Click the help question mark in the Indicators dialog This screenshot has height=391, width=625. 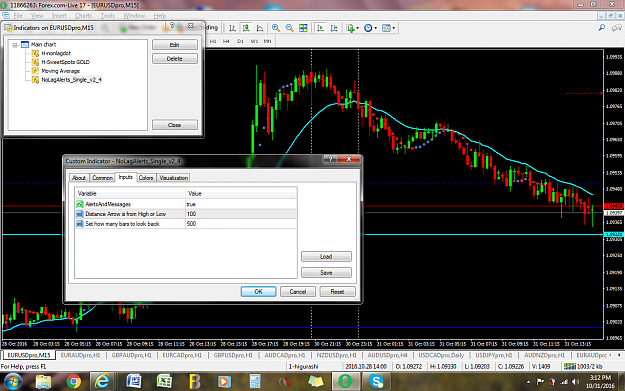tap(172, 26)
